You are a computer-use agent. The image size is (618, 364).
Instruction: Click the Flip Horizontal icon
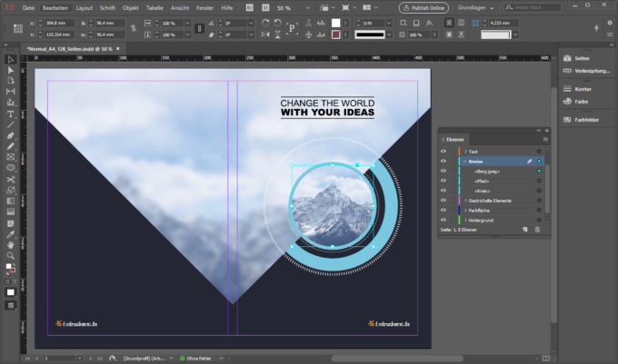pyautogui.click(x=265, y=34)
